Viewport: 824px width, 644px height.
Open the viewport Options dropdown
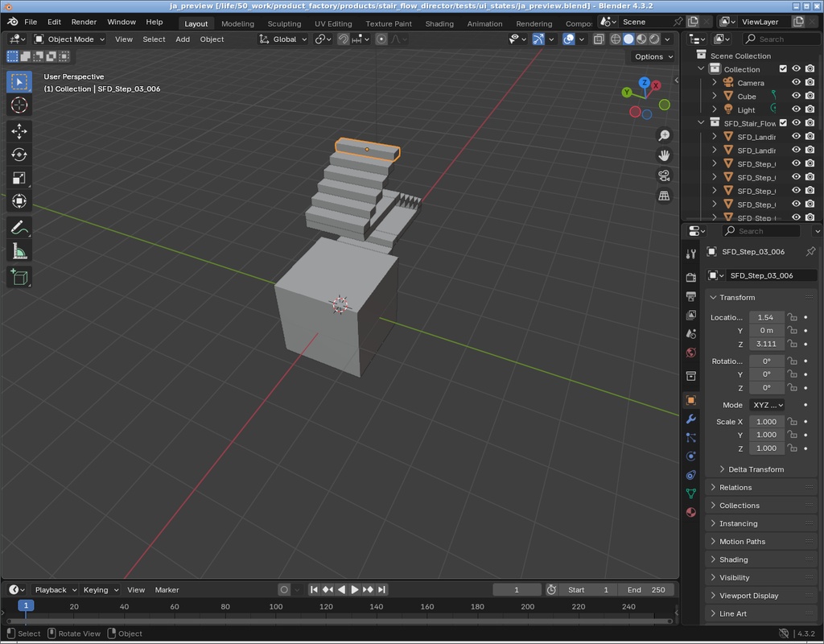tap(653, 57)
